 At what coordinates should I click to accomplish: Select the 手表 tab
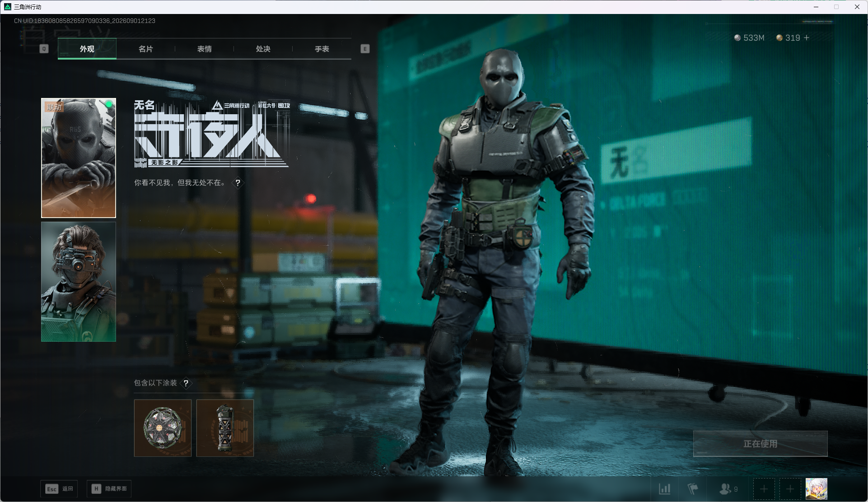coord(322,49)
